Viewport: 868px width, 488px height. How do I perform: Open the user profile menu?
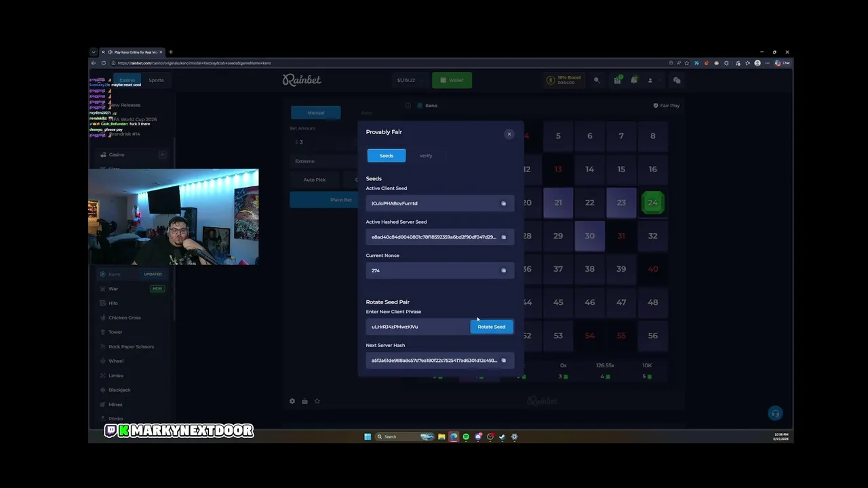click(650, 80)
